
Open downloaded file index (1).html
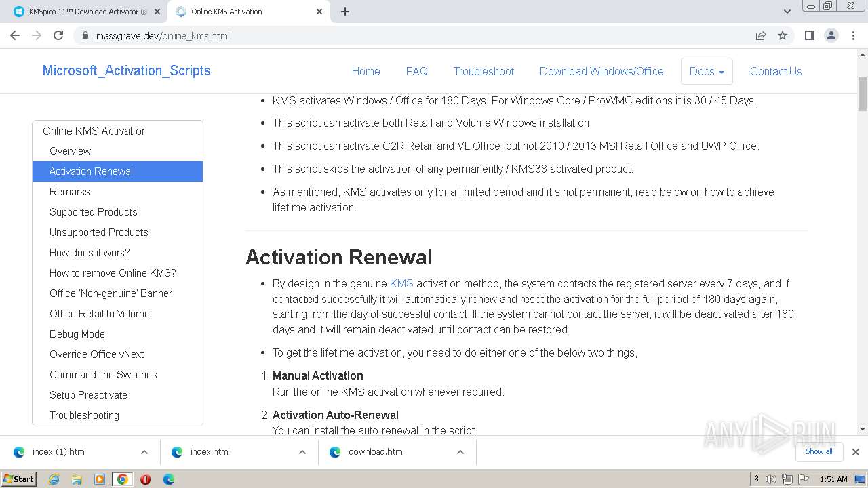59,452
